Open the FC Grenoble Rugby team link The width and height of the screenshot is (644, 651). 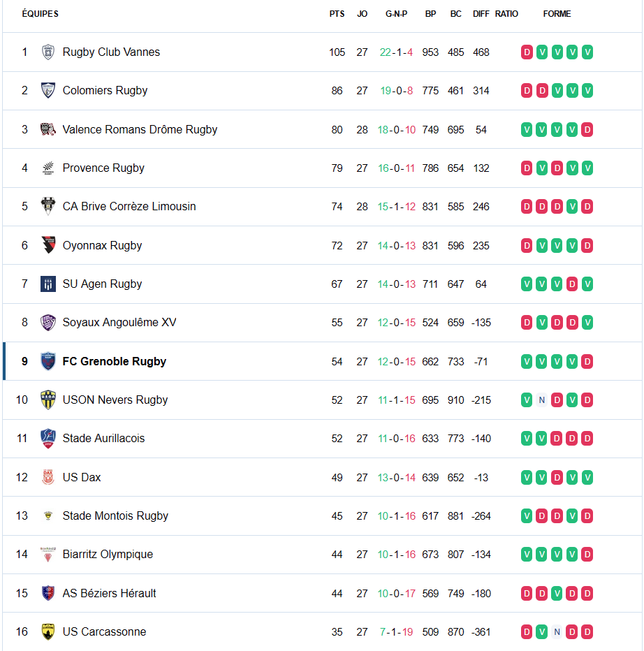coord(114,361)
